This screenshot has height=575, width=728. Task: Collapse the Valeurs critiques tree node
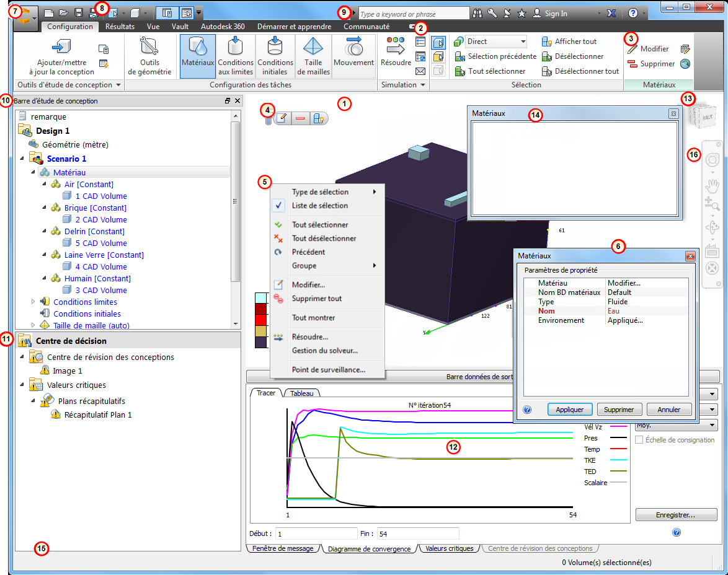pos(22,385)
